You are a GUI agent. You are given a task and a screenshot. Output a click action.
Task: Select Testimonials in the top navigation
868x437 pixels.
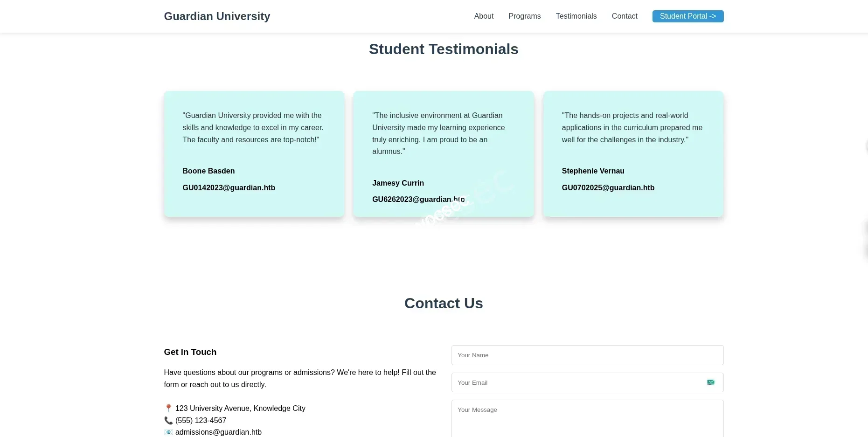[x=576, y=16]
